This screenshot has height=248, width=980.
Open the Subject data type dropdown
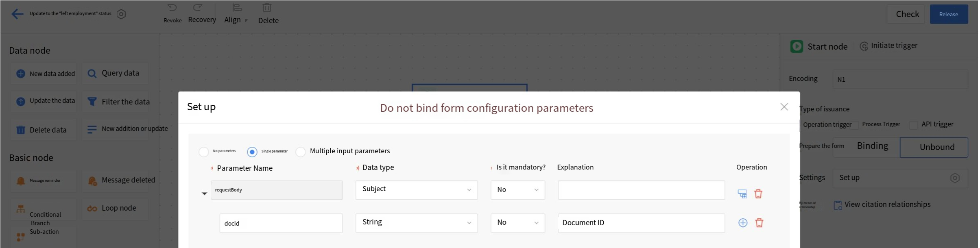[416, 190]
